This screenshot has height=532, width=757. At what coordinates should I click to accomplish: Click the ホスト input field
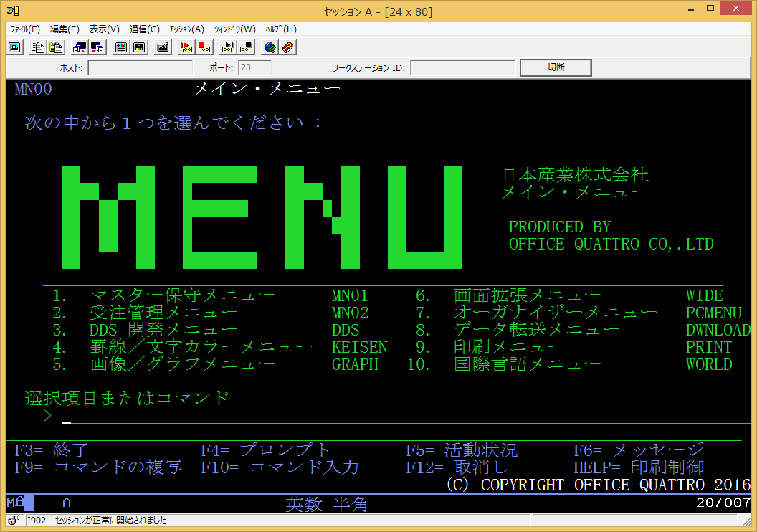pyautogui.click(x=140, y=67)
